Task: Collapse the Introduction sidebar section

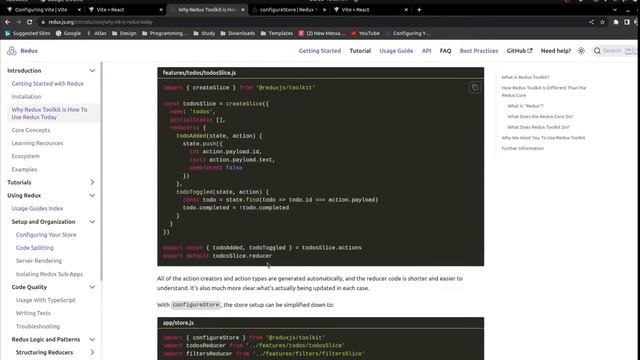Action: click(92, 71)
